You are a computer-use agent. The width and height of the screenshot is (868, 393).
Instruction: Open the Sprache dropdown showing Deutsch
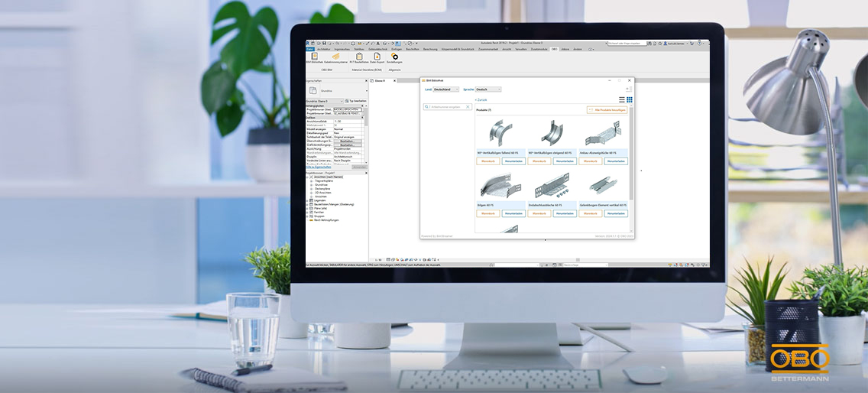click(488, 89)
